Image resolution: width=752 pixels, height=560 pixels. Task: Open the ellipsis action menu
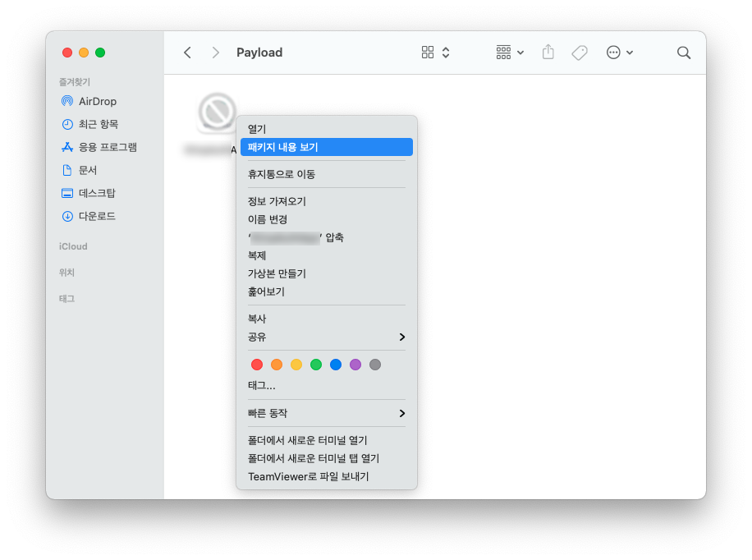[613, 53]
